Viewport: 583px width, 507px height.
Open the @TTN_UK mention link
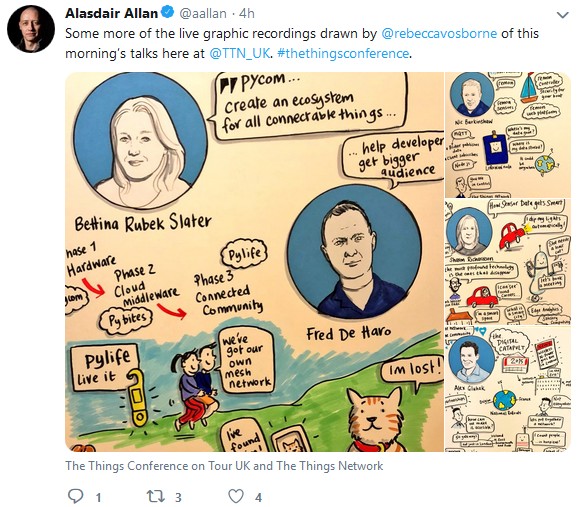pos(240,54)
